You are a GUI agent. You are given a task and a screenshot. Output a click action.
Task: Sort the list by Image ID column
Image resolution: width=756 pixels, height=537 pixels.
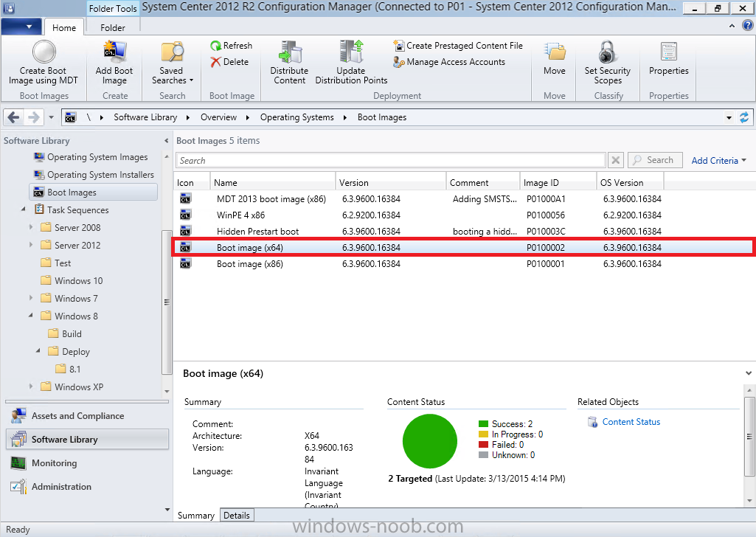[558, 183]
